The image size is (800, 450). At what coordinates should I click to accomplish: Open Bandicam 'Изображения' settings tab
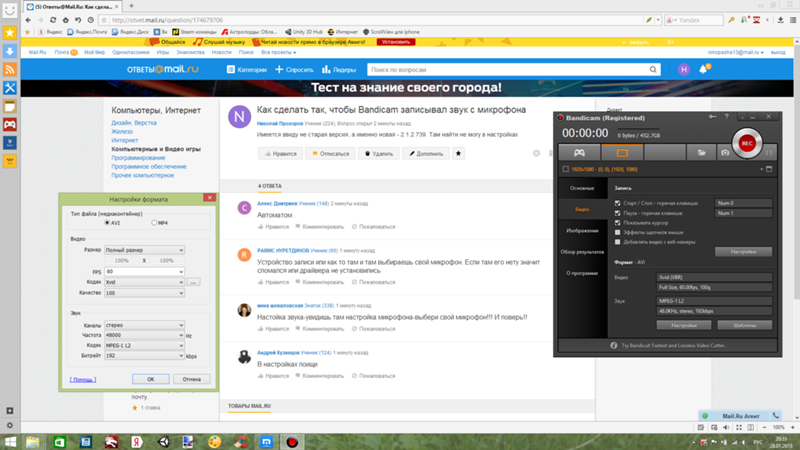(x=582, y=231)
